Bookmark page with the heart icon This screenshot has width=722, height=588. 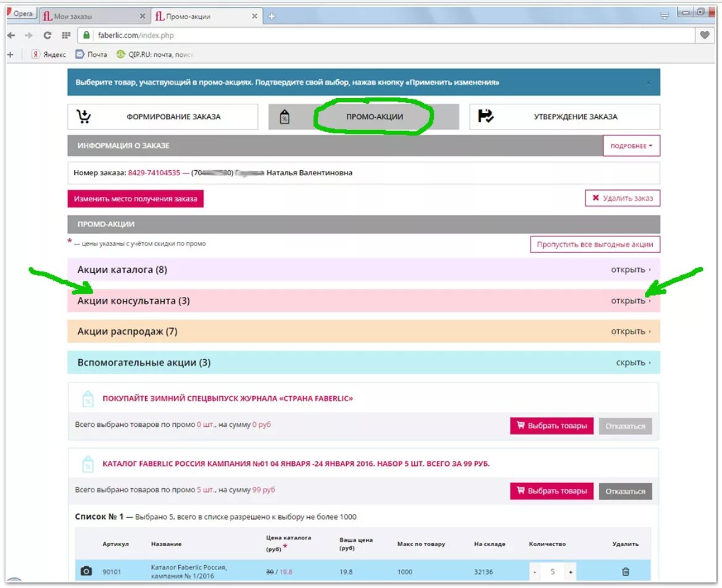[x=704, y=35]
